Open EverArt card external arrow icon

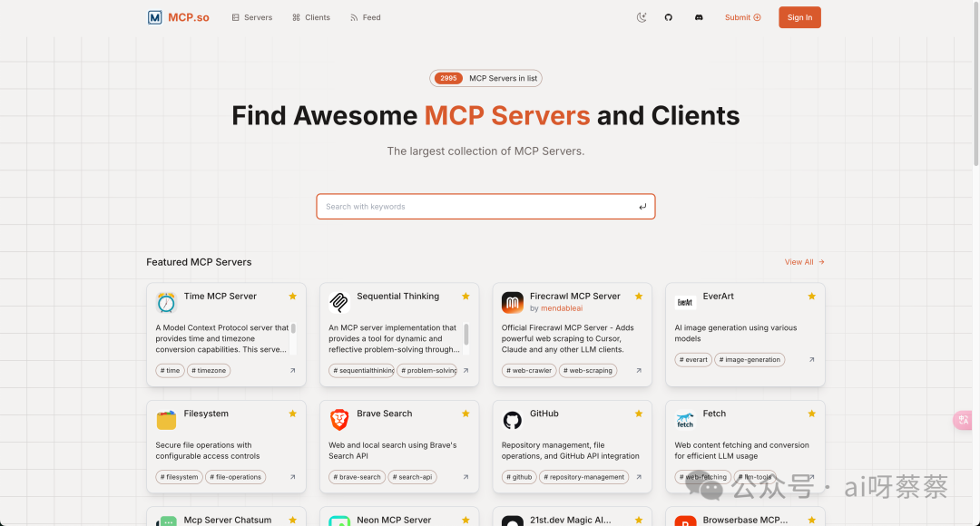tap(812, 360)
